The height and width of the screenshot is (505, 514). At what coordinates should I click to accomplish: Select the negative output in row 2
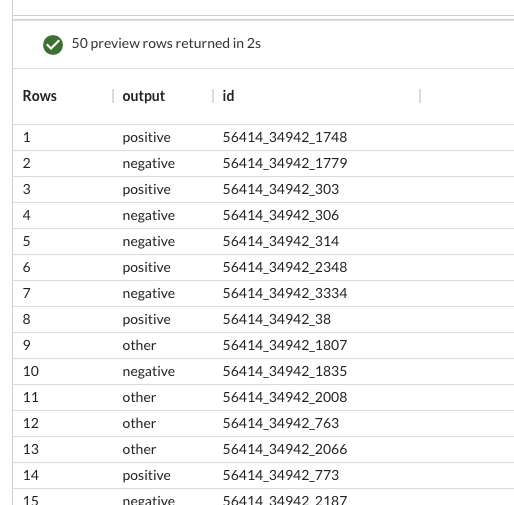[x=149, y=164]
